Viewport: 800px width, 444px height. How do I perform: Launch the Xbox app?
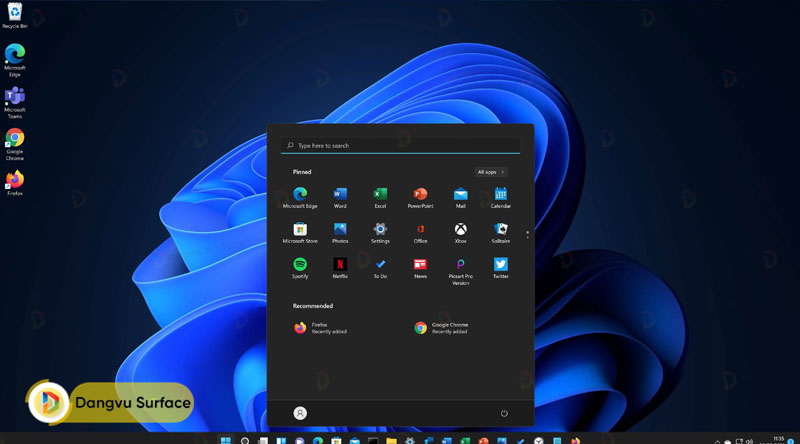tap(460, 230)
